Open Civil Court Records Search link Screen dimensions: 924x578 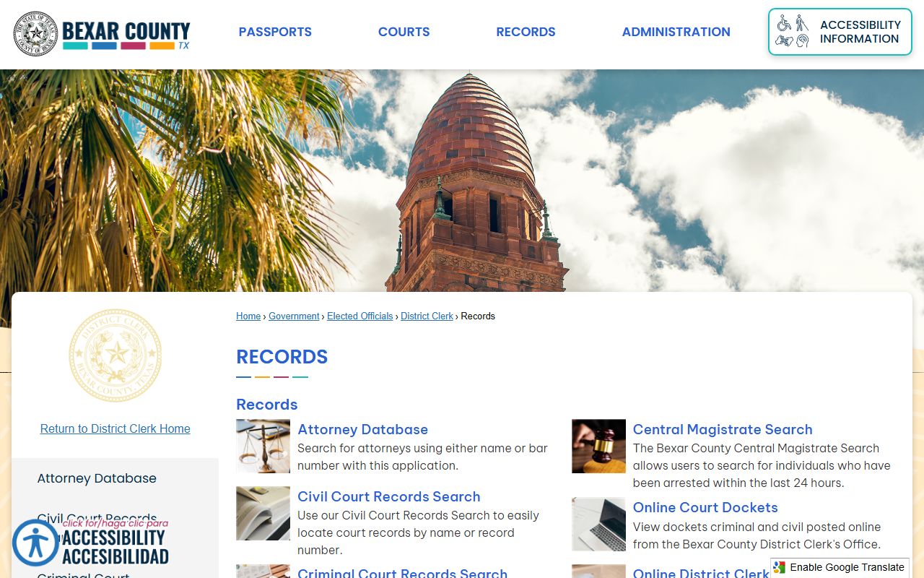click(x=389, y=496)
